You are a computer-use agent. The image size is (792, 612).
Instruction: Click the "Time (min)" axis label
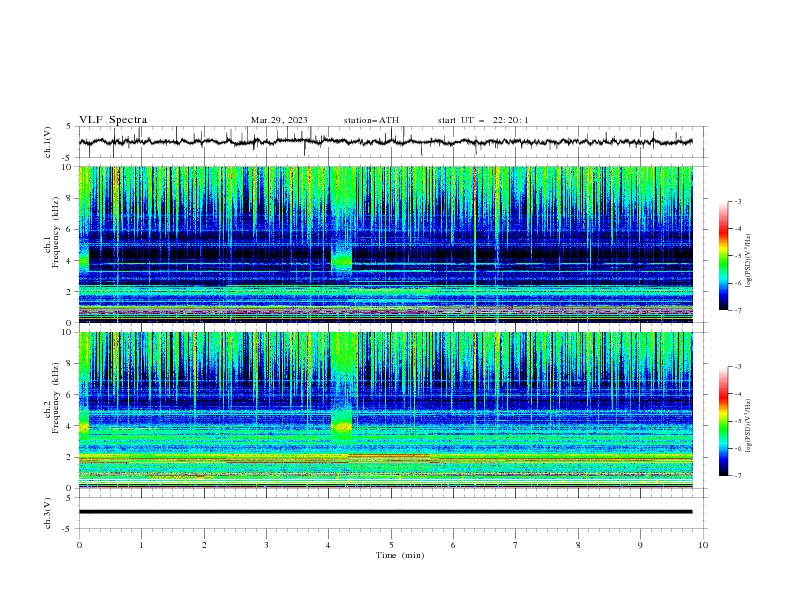pos(400,555)
